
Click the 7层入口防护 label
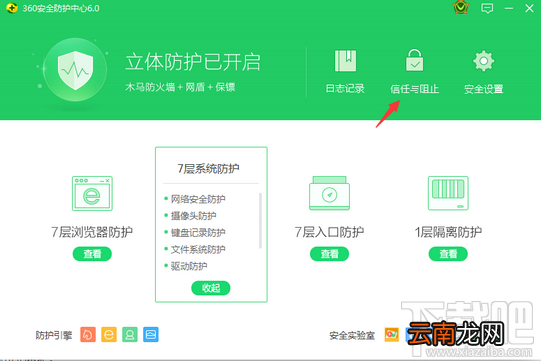(x=329, y=232)
